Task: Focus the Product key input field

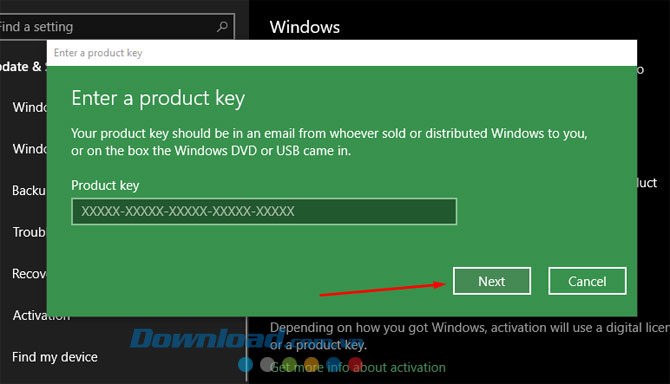Action: pyautogui.click(x=264, y=211)
